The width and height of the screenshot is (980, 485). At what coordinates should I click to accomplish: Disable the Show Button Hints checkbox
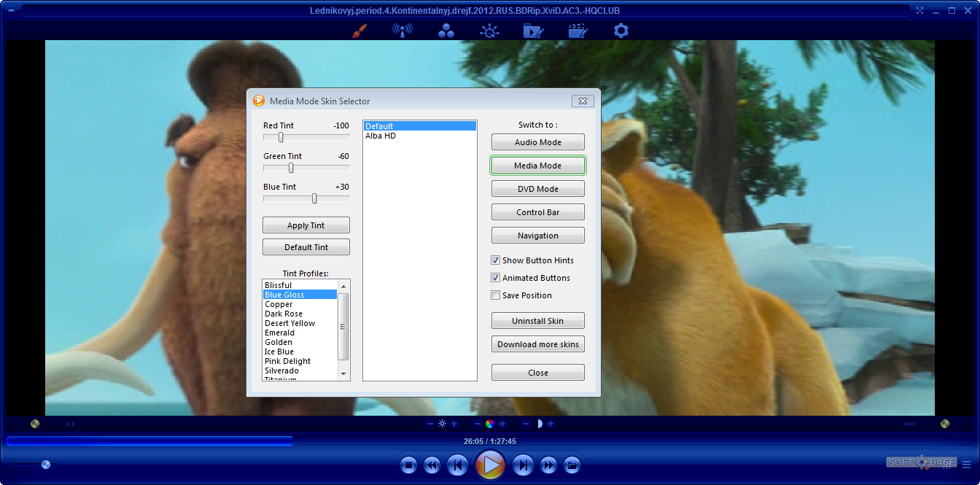(x=496, y=260)
